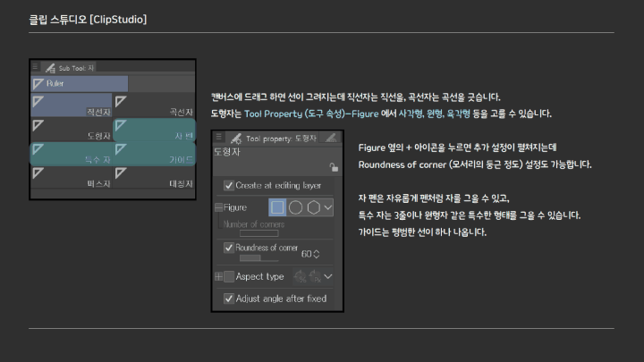Expand the Aspect type settings

click(219, 276)
